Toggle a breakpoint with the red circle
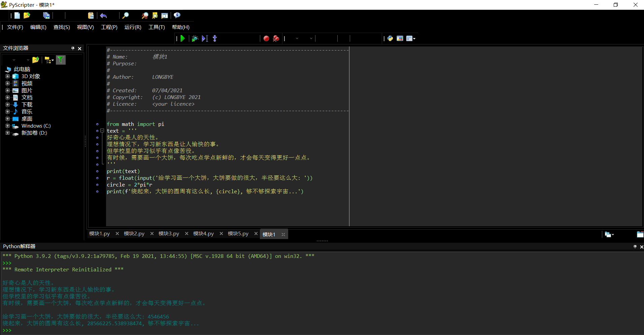 click(266, 38)
